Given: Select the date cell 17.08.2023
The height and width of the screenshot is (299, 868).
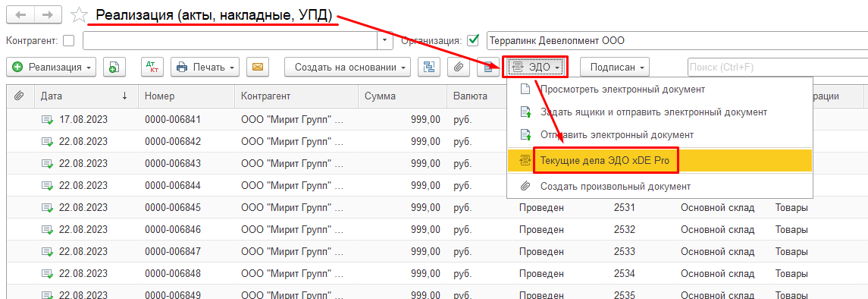Looking at the screenshot, I should click(x=83, y=119).
